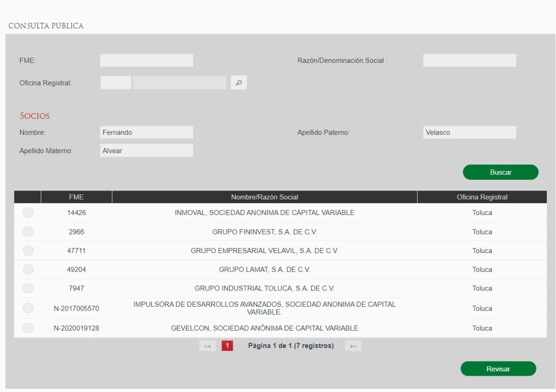The height and width of the screenshot is (392, 556).
Task: Select the GEVELCON row radio button
Action: [28, 328]
